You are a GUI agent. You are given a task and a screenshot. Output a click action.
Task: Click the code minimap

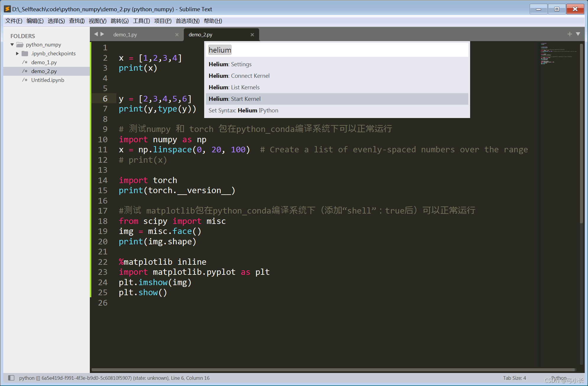click(558, 54)
